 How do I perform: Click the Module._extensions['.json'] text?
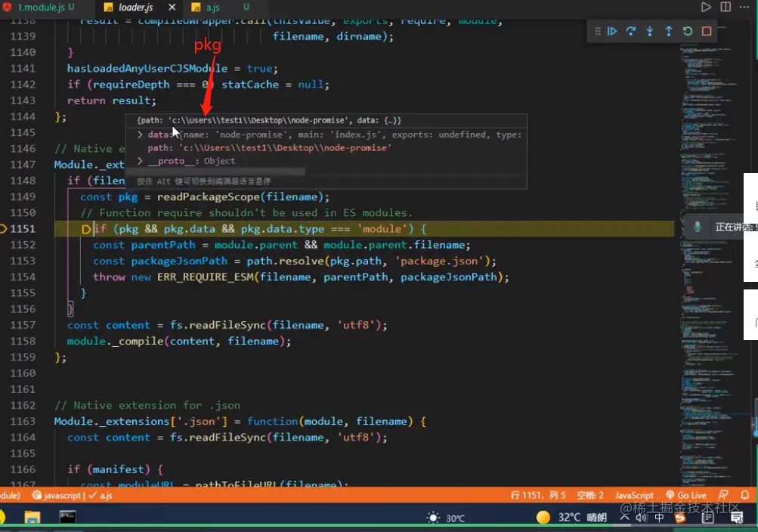pyautogui.click(x=141, y=422)
